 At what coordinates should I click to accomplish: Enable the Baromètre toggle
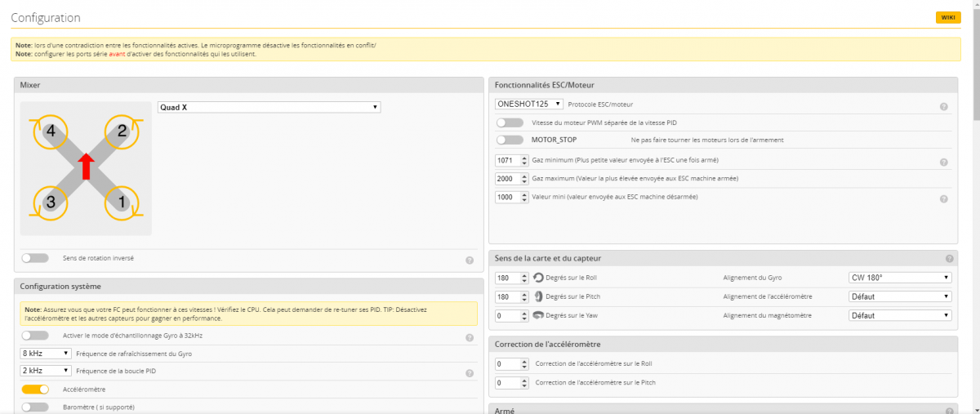(35, 407)
